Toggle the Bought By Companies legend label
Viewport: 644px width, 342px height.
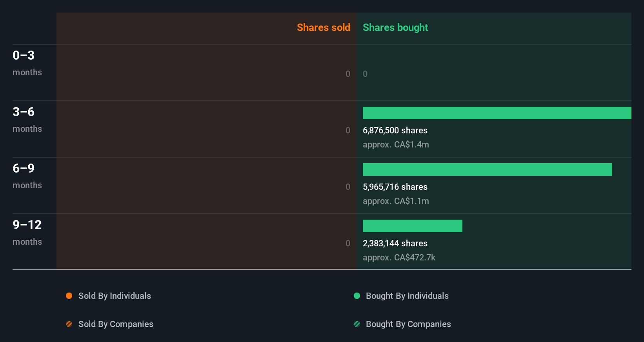click(408, 324)
